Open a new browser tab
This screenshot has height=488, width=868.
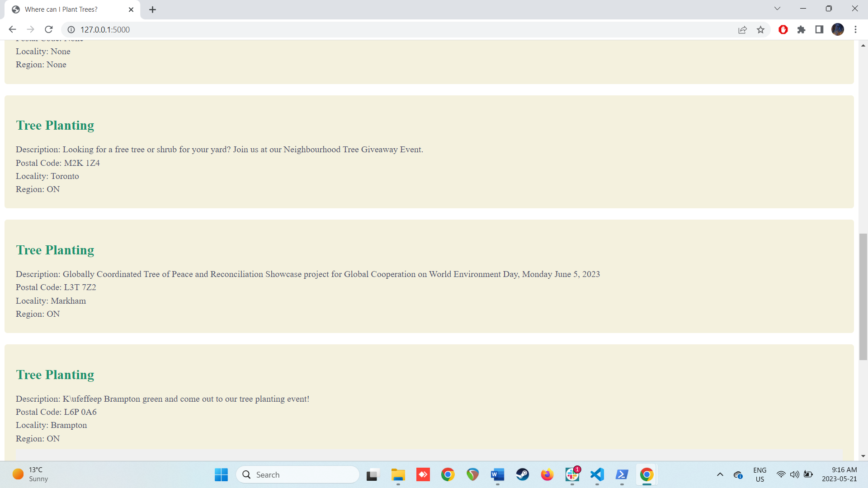click(x=152, y=9)
